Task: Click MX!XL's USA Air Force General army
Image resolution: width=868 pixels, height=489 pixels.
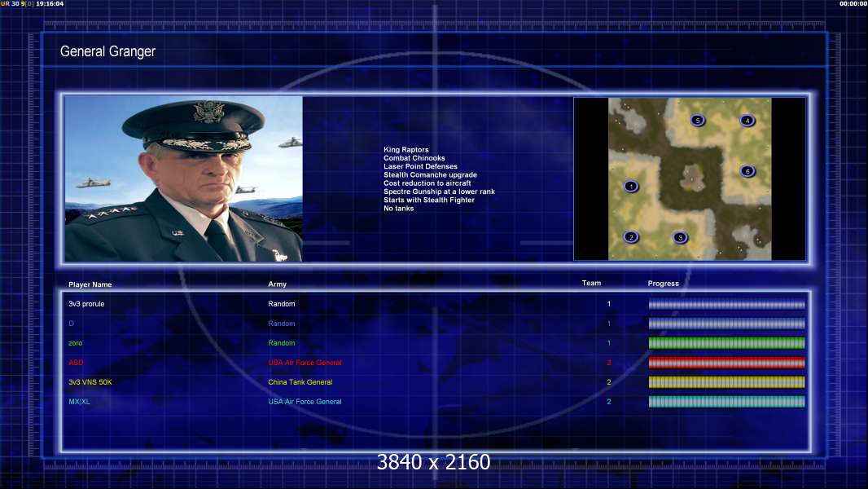Action: 305,402
